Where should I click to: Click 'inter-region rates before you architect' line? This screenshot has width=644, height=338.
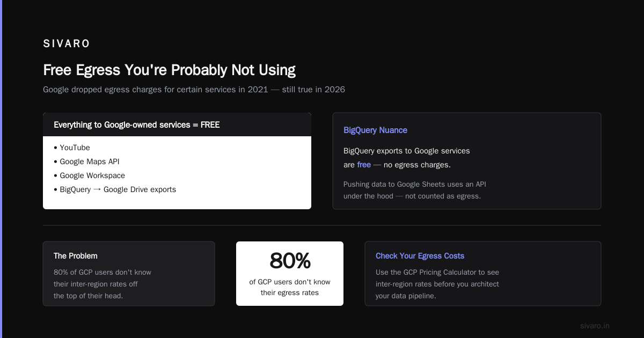[x=437, y=284]
